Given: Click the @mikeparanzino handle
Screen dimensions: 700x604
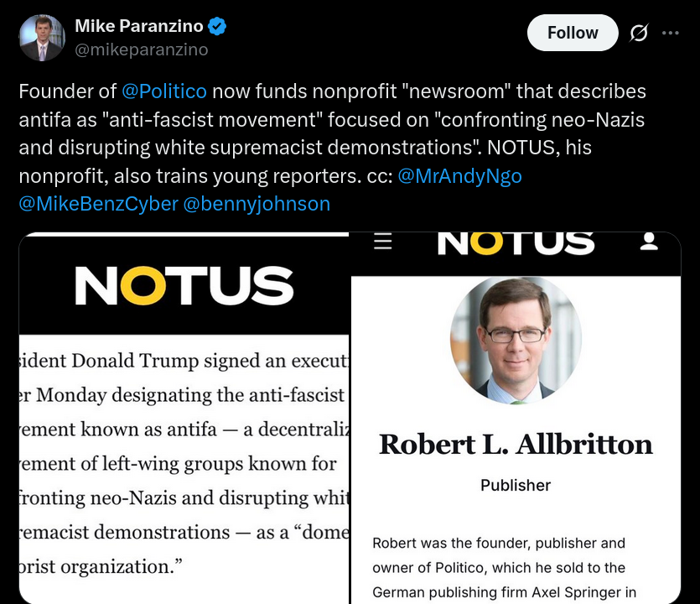Looking at the screenshot, I should coord(142,49).
